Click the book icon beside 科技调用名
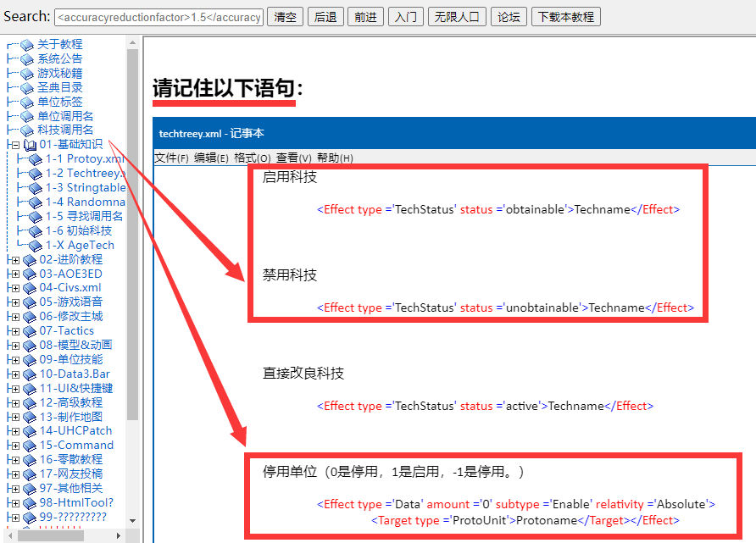The height and width of the screenshot is (543, 756). (27, 130)
